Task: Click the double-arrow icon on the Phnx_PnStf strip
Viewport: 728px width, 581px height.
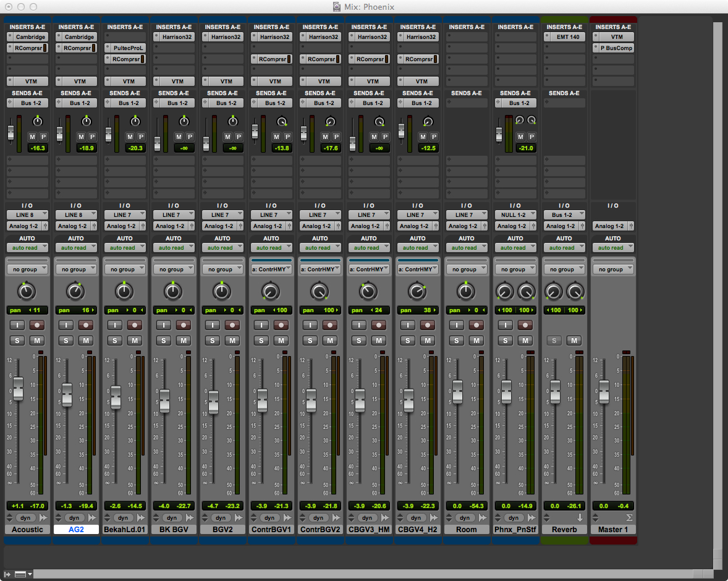Action: coord(531,517)
